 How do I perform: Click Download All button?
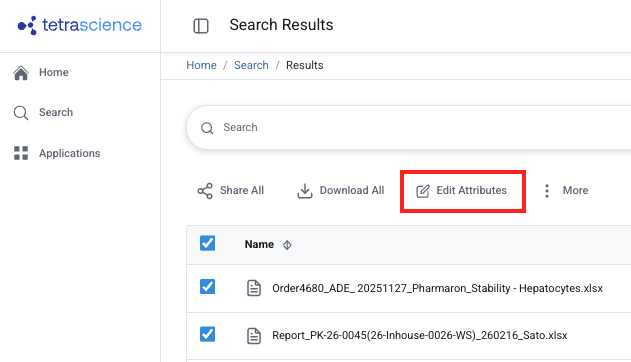pos(340,191)
